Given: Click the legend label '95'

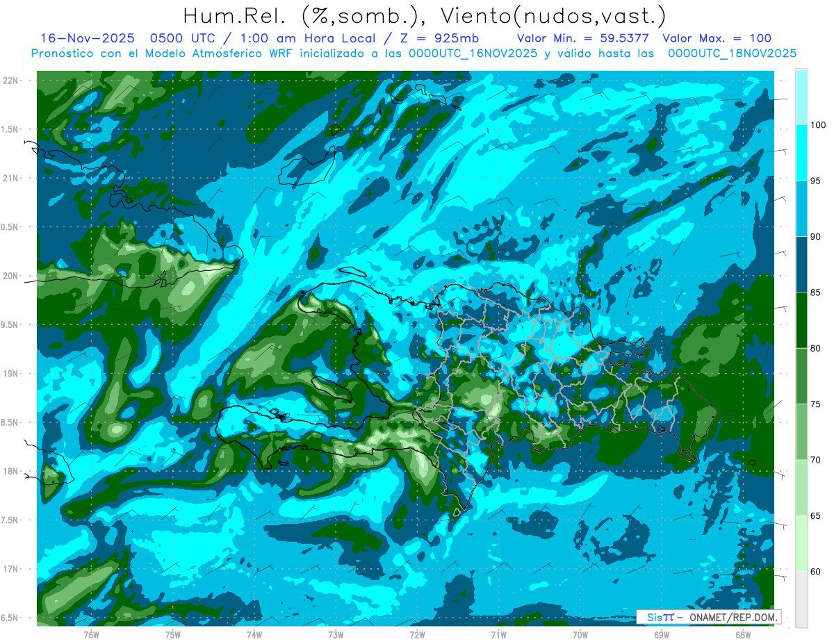Looking at the screenshot, I should (816, 181).
